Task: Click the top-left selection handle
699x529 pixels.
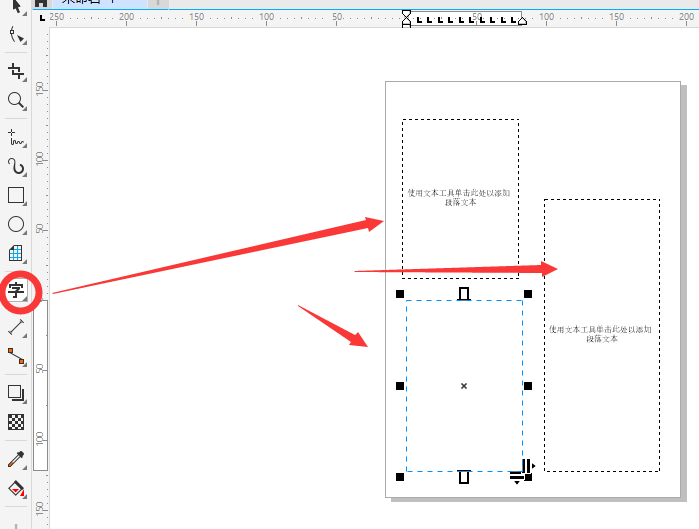Action: (400, 294)
